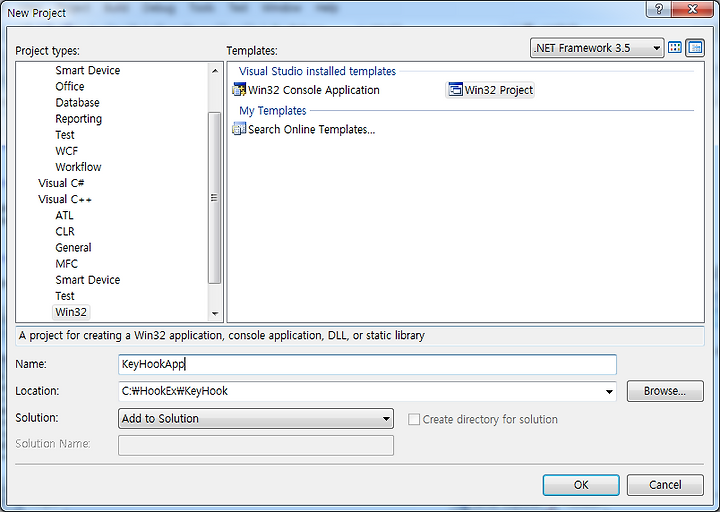The height and width of the screenshot is (512, 720).
Task: Select the Visual C# node
Action: coord(61,183)
